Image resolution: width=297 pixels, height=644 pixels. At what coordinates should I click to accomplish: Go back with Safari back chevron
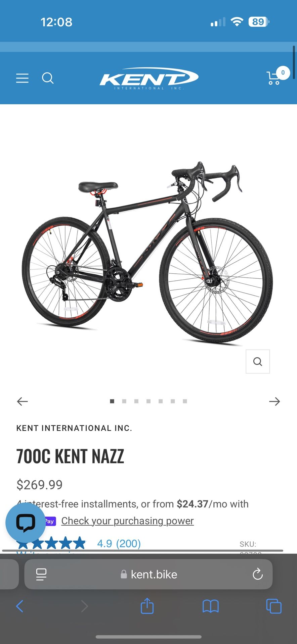click(x=20, y=606)
